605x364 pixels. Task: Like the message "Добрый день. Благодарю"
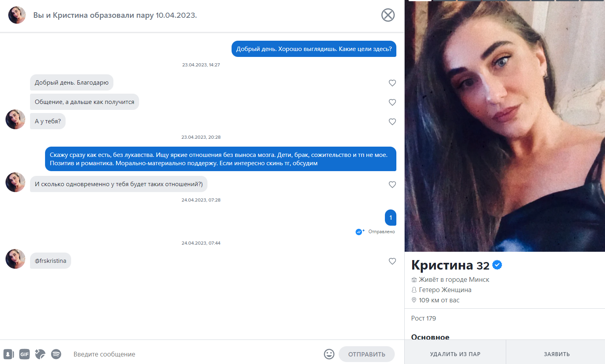pyautogui.click(x=392, y=83)
